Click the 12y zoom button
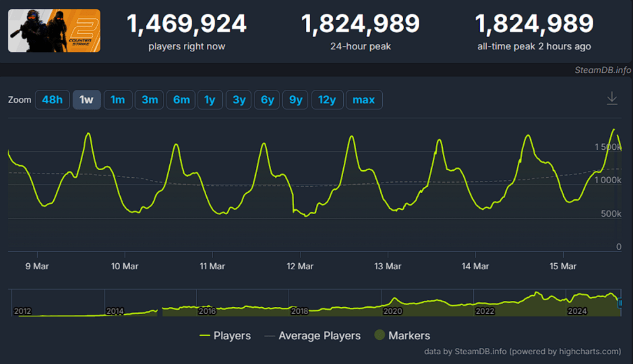Image resolution: width=633 pixels, height=364 pixels. (x=326, y=100)
